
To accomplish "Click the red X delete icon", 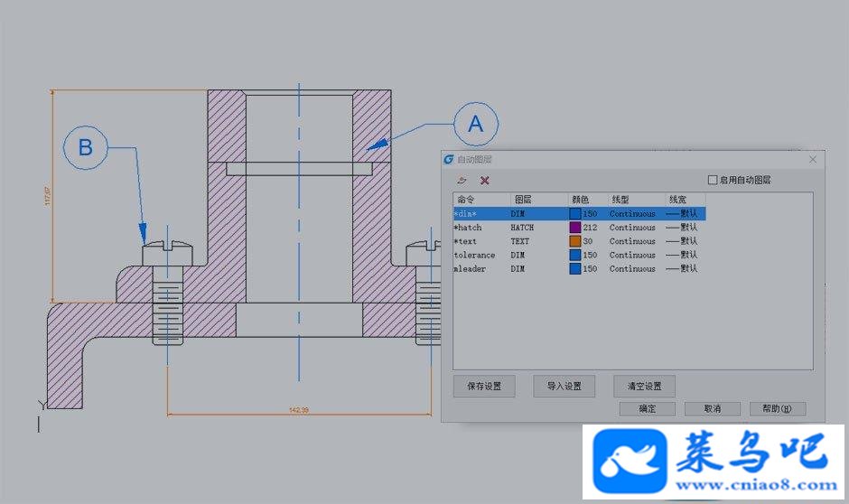I will (485, 181).
